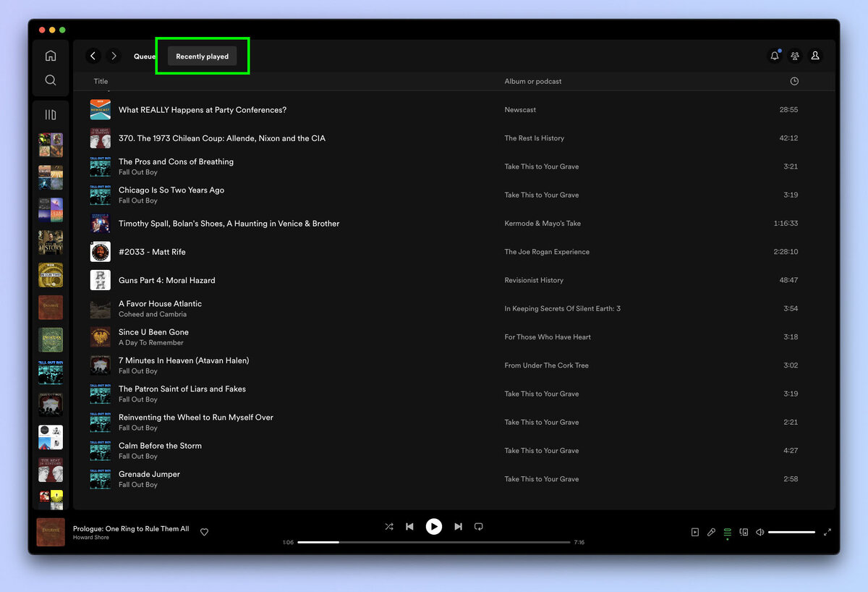Sort by the duration clock icon
This screenshot has height=592, width=868.
point(794,81)
